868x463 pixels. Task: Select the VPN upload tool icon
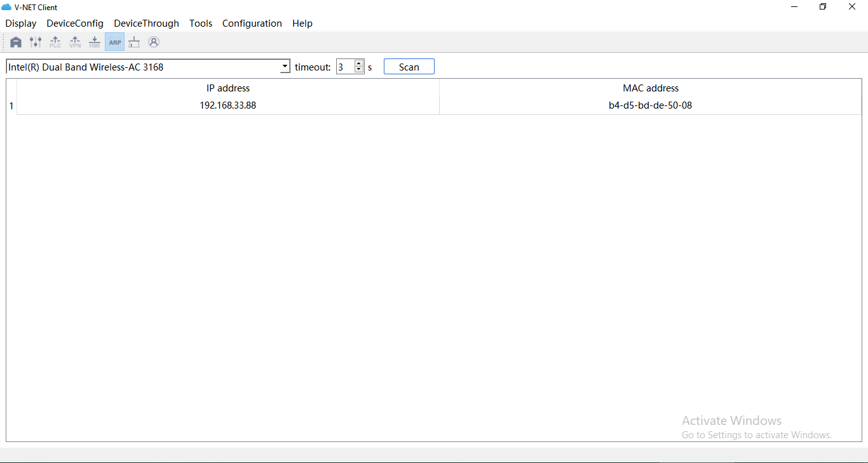[x=74, y=42]
